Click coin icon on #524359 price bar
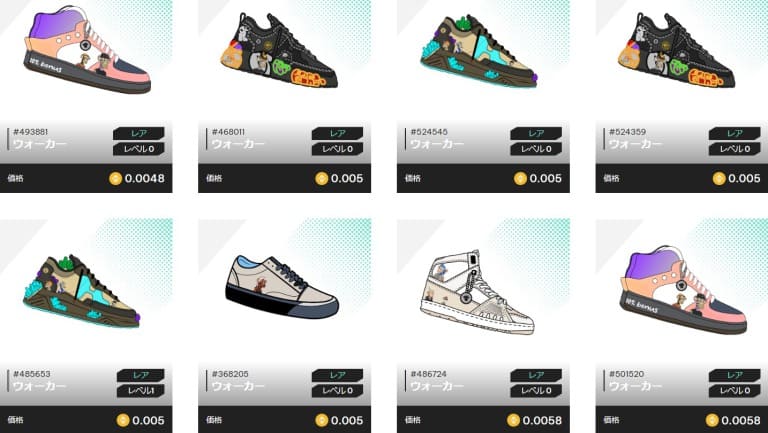768x433 pixels. click(x=719, y=178)
